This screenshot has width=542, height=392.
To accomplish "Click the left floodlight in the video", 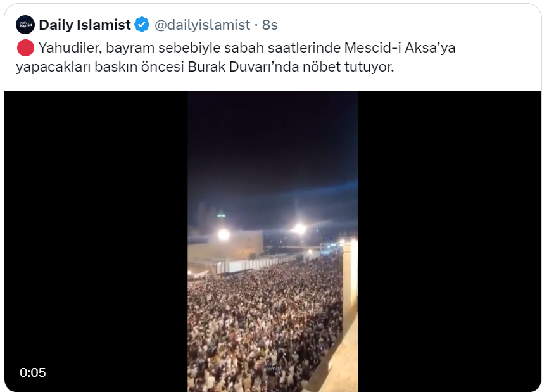I will [224, 235].
